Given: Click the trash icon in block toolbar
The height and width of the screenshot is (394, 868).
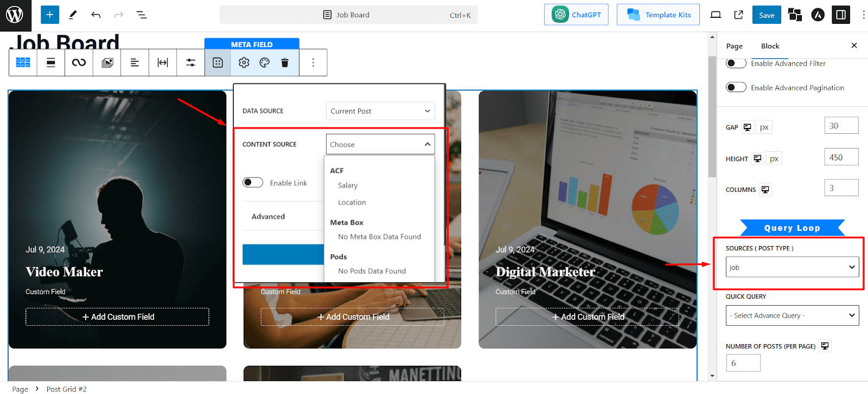Looking at the screenshot, I should tap(285, 63).
